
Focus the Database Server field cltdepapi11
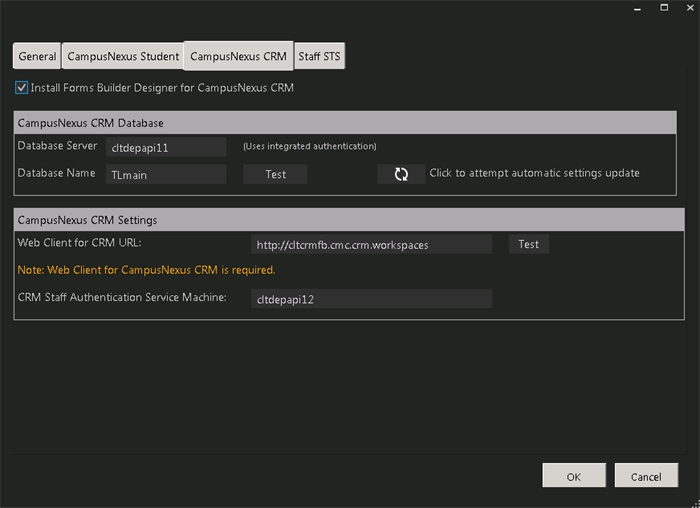[166, 147]
